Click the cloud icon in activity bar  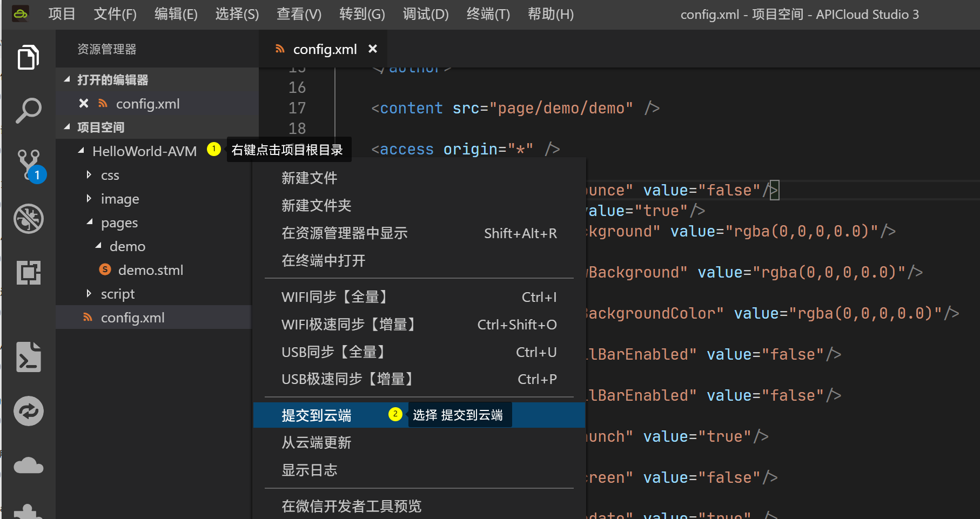(x=28, y=465)
